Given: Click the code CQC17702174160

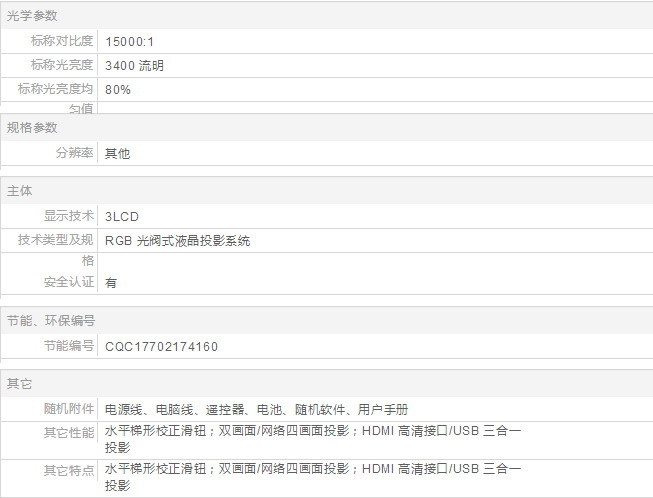Looking at the screenshot, I should (162, 346).
